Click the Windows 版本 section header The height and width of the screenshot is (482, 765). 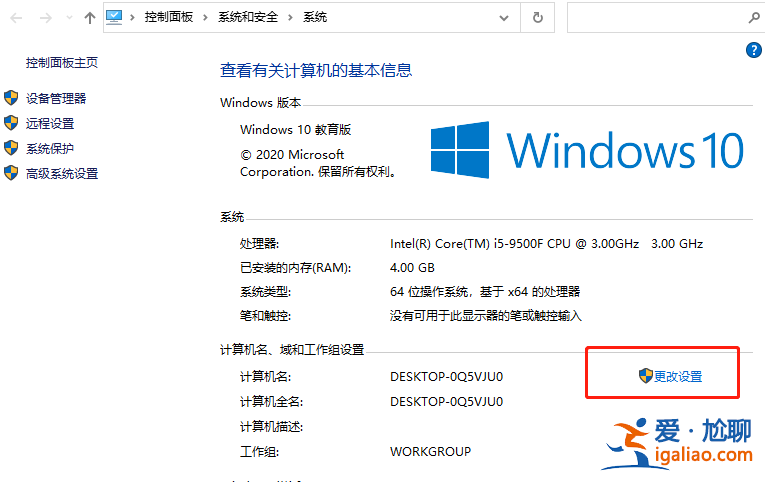tap(261, 103)
